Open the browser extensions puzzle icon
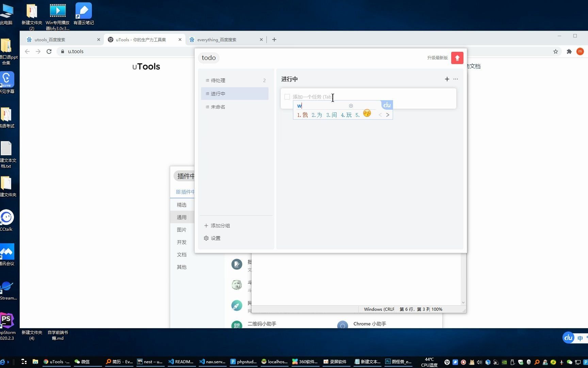 pos(569,51)
